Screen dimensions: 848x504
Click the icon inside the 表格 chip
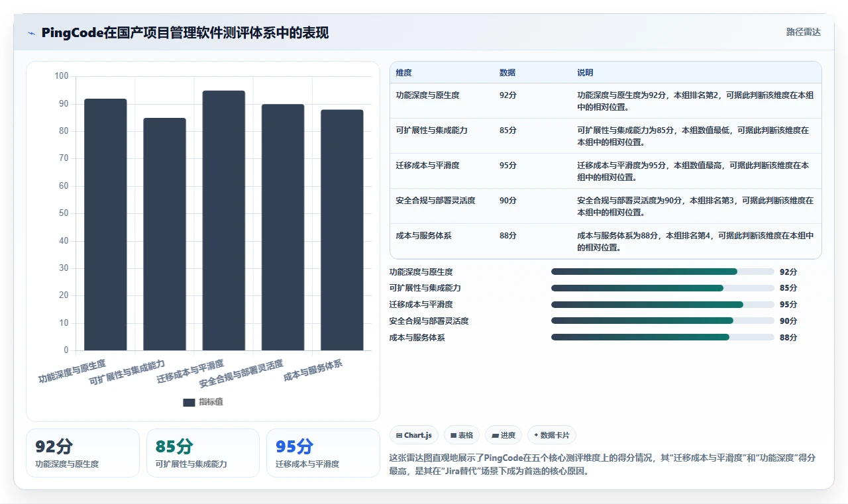point(453,435)
